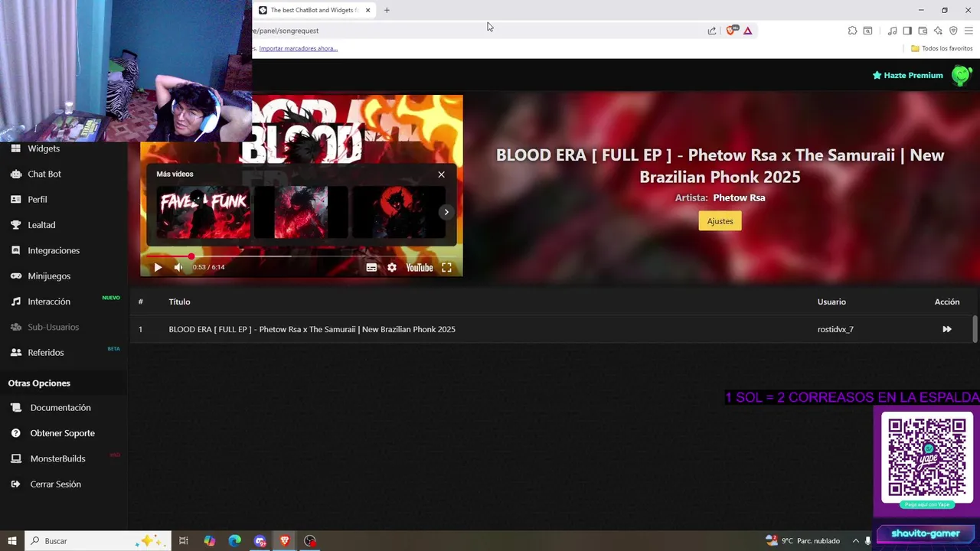Viewport: 980px width, 551px height.
Task: Click the Ajustes button
Action: pyautogui.click(x=720, y=221)
